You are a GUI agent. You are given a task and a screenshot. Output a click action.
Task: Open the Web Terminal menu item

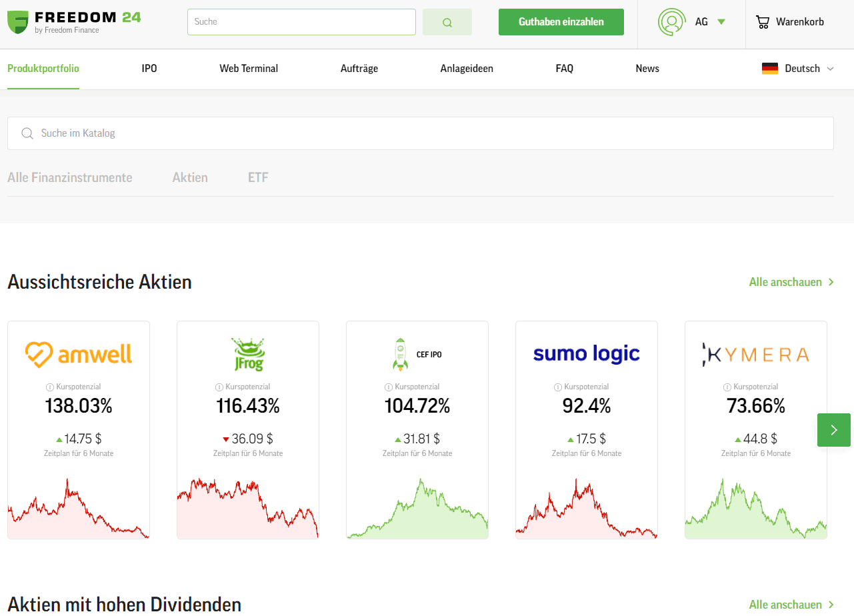(249, 69)
